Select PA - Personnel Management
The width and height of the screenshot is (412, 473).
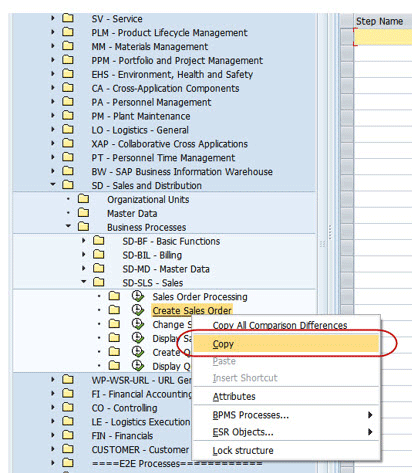click(151, 102)
